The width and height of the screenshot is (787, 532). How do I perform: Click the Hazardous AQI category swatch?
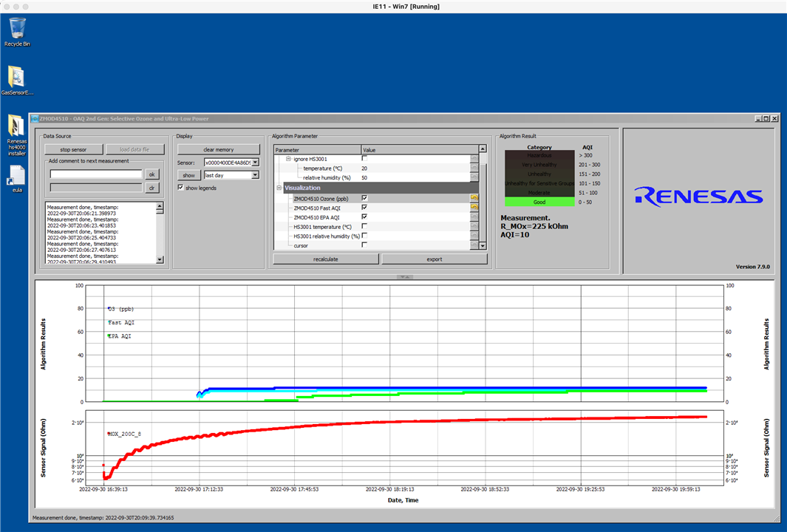pyautogui.click(x=539, y=155)
